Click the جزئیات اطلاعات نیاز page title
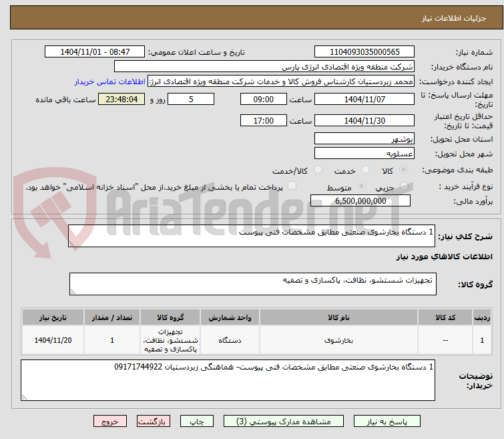The width and height of the screenshot is (504, 439). [x=454, y=18]
